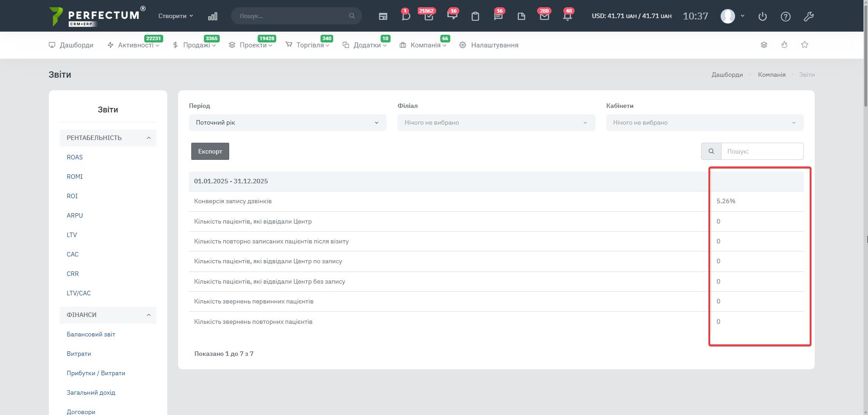Click the Perfectum CRM+ERP logo
This screenshot has height=415, width=868.
click(97, 16)
